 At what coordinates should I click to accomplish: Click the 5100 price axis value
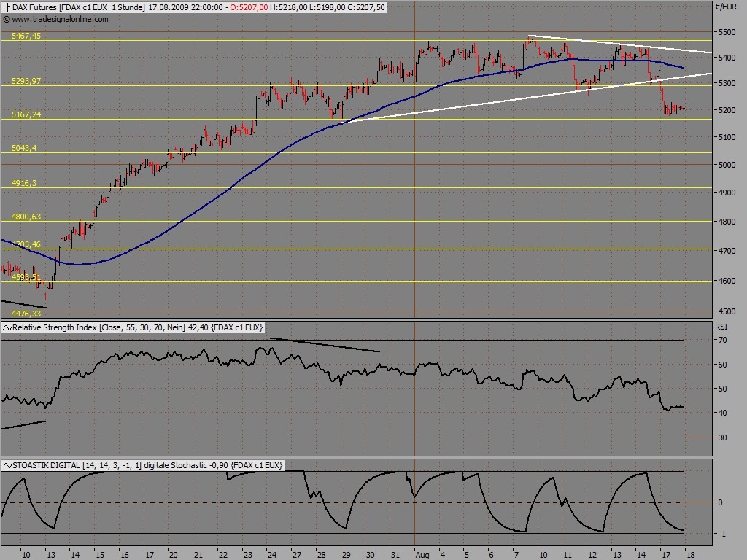tap(727, 137)
